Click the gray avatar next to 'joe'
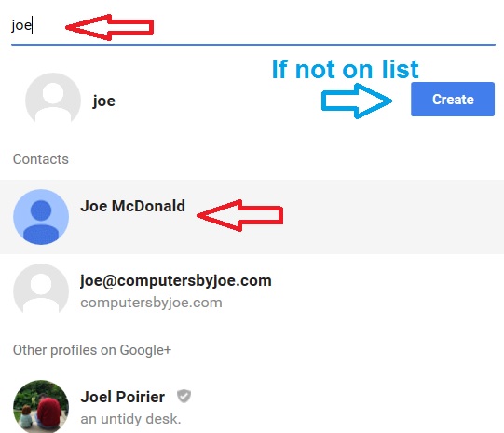The height and width of the screenshot is (433, 504). coord(53,98)
